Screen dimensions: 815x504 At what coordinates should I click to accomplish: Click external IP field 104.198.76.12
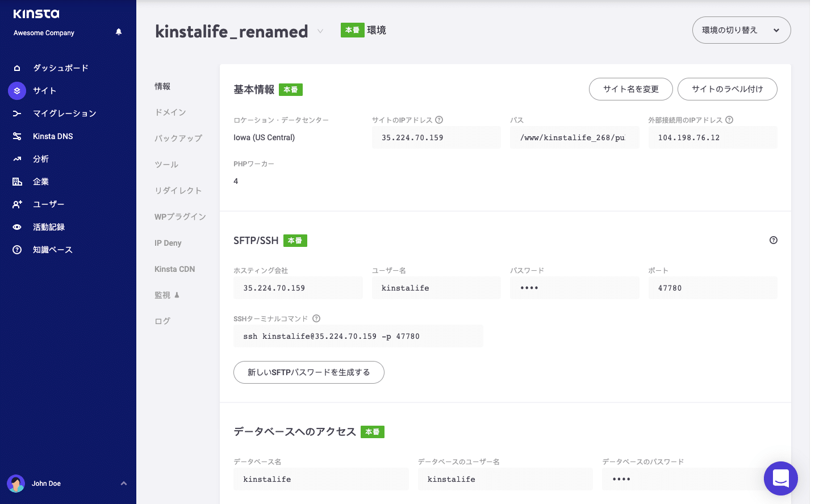pyautogui.click(x=713, y=137)
